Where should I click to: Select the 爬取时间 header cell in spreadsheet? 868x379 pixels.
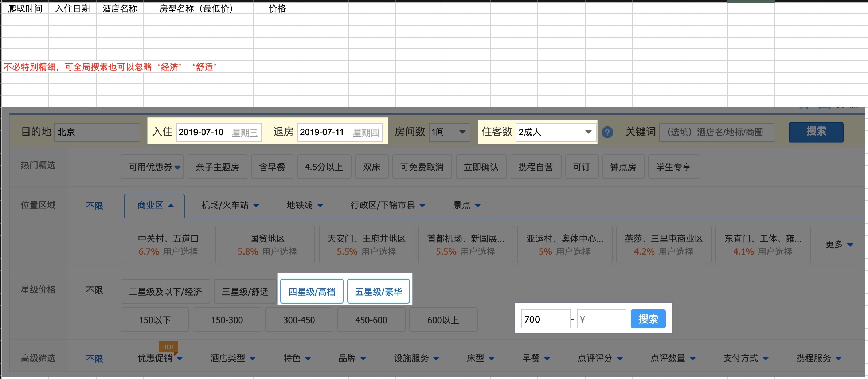(x=25, y=8)
